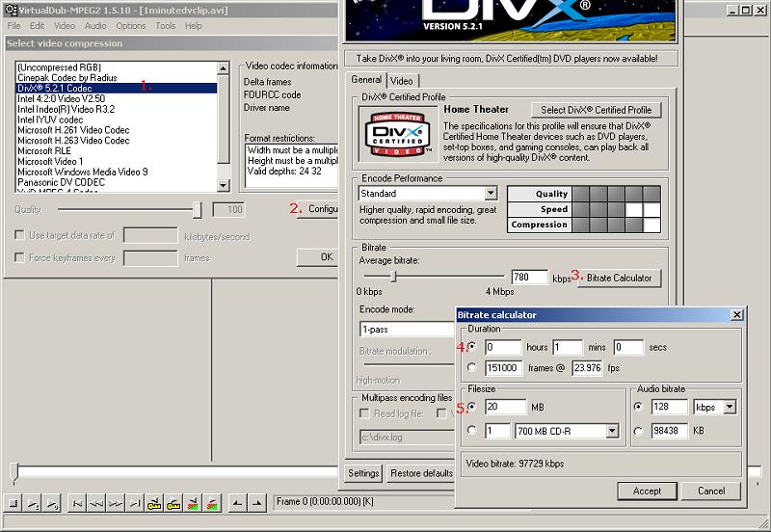Open the audio kbps unit dropdown

coord(730,407)
